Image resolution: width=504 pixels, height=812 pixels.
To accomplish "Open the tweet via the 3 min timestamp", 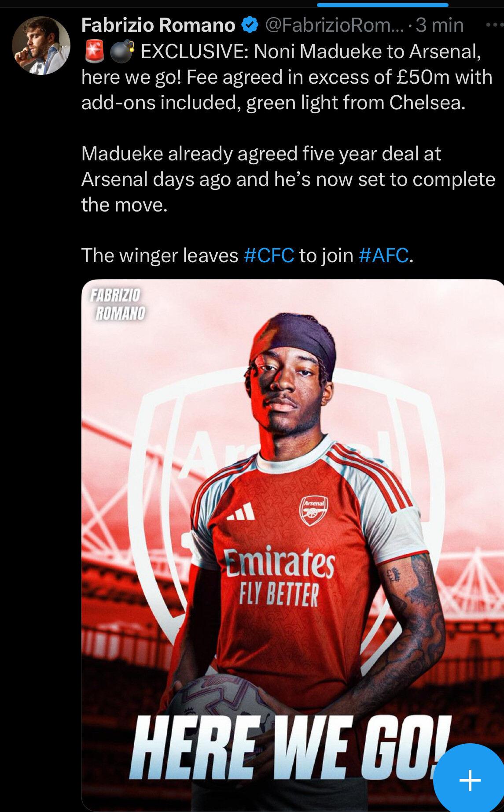I will pos(440,25).
